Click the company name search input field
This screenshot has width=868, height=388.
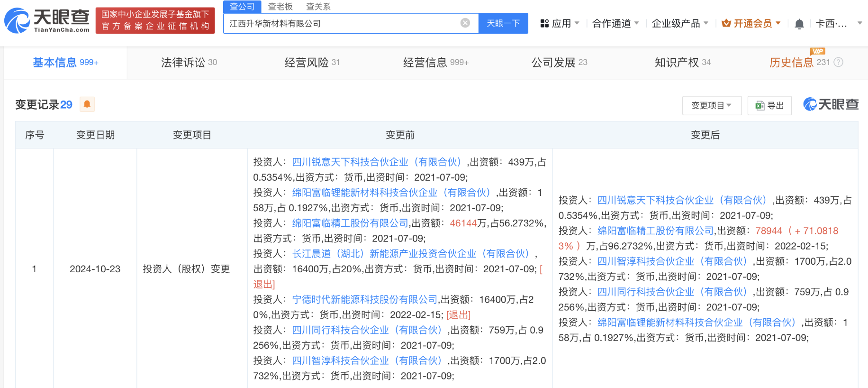pyautogui.click(x=341, y=23)
